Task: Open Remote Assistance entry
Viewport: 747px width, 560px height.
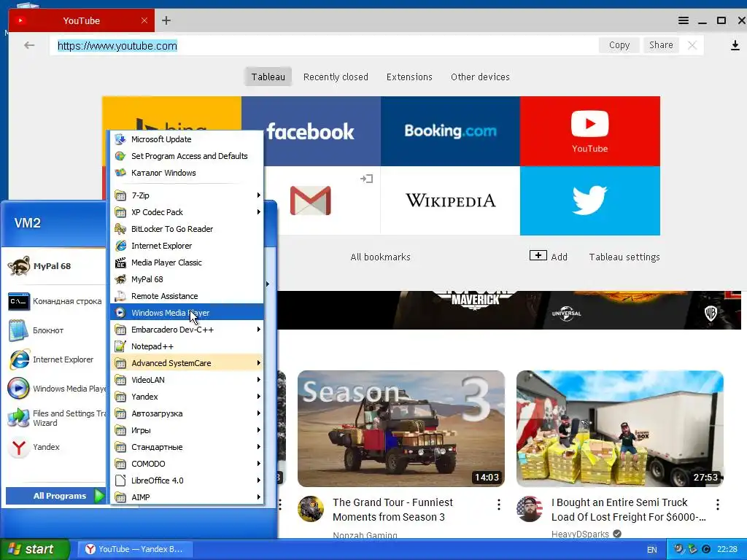Action: [187, 296]
